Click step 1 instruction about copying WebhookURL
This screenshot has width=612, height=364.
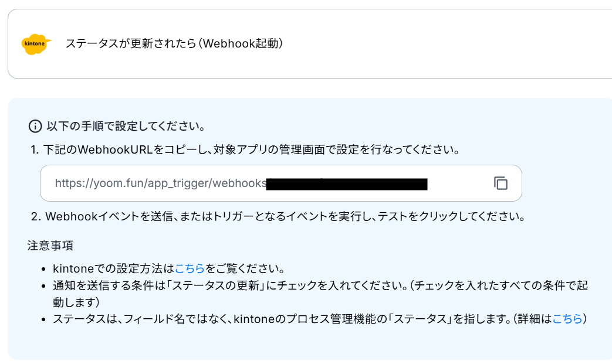pyautogui.click(x=246, y=149)
